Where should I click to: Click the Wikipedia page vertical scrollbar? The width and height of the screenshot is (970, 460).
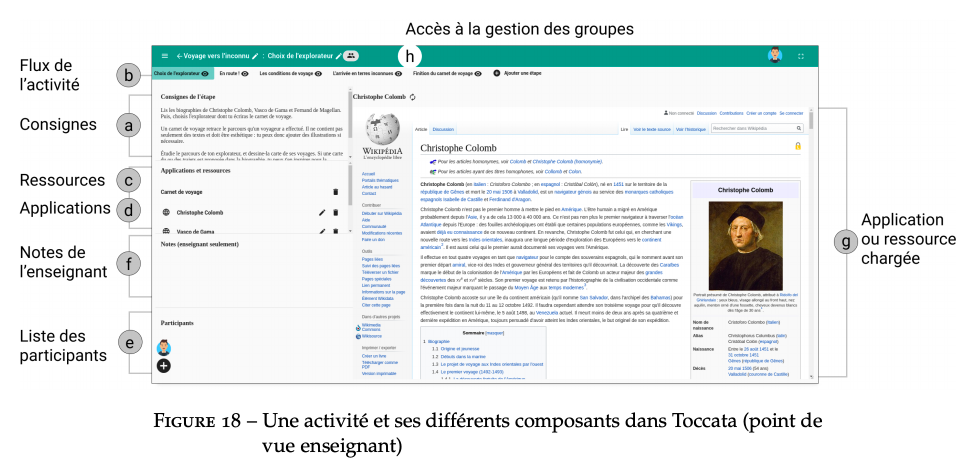click(811, 244)
